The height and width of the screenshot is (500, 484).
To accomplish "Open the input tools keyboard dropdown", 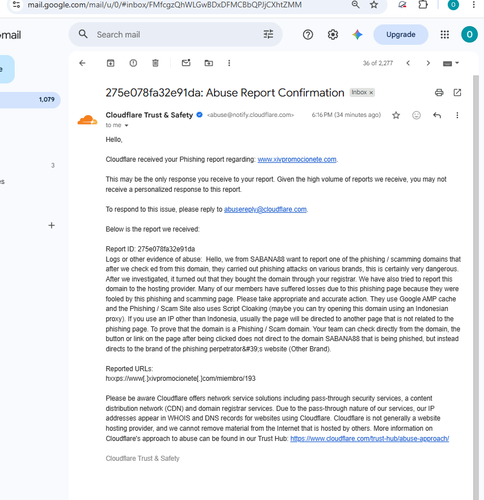I will click(451, 63).
